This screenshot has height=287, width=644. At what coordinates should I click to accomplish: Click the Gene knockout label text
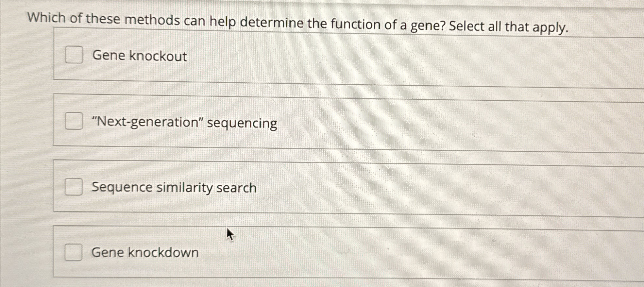tap(139, 56)
